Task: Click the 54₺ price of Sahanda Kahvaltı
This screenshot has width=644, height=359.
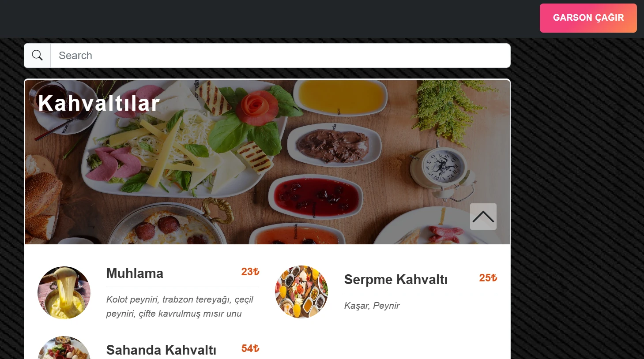Action: click(250, 348)
